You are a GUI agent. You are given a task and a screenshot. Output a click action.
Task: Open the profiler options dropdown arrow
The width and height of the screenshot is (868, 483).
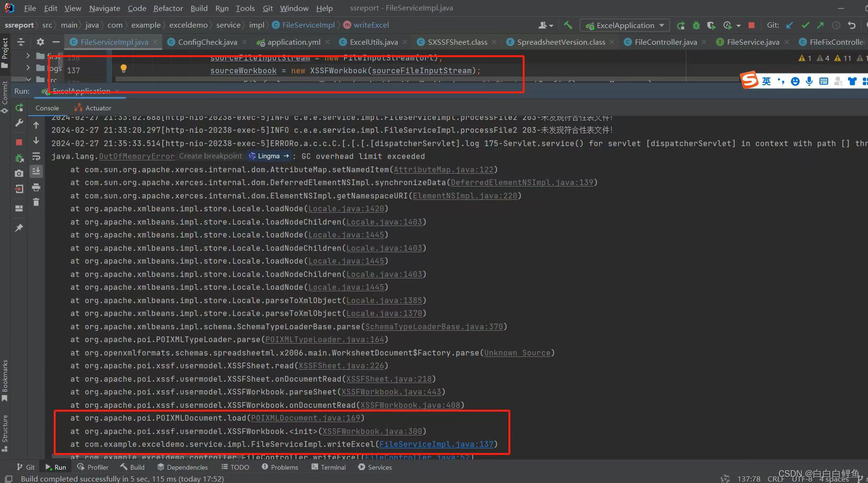pos(738,25)
